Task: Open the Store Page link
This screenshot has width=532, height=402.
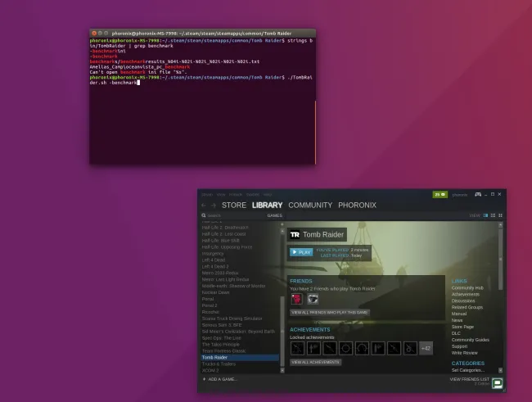Action: tap(462, 327)
